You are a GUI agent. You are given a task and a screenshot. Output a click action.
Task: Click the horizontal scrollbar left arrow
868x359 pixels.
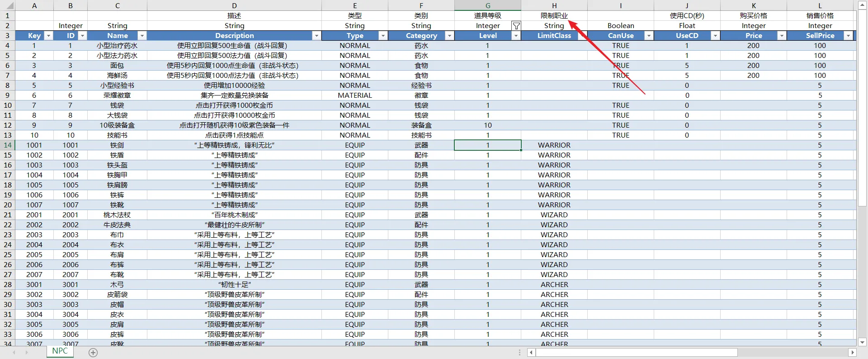pos(531,352)
